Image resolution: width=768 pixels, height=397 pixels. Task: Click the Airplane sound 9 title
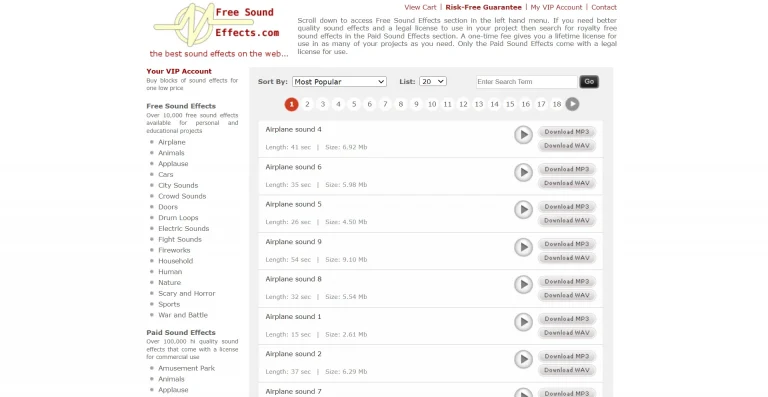pyautogui.click(x=293, y=242)
